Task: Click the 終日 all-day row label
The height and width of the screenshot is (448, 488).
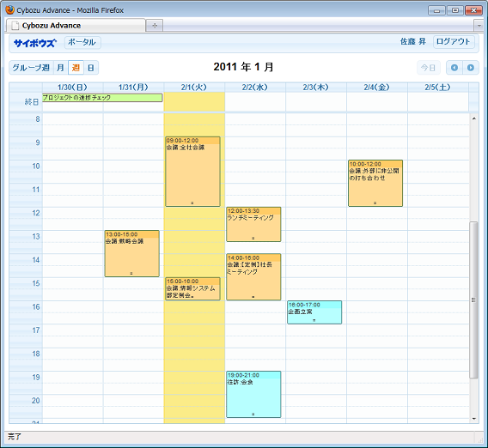Action: (x=32, y=102)
